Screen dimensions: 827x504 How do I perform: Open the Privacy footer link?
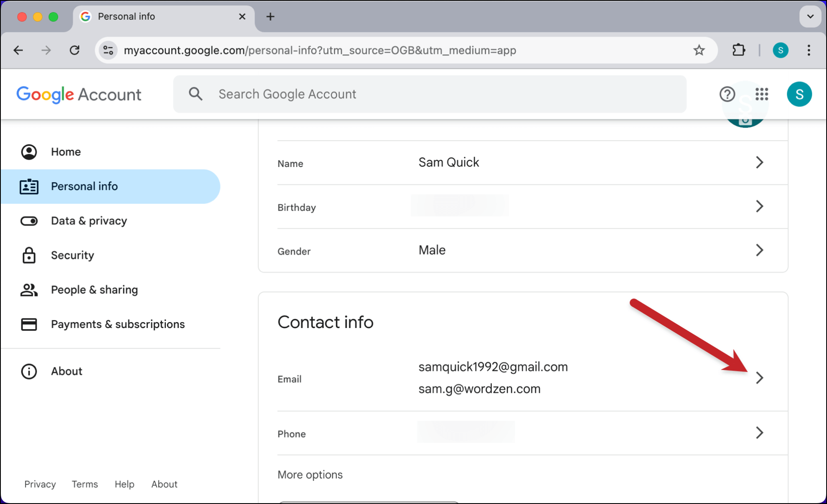[x=40, y=484]
